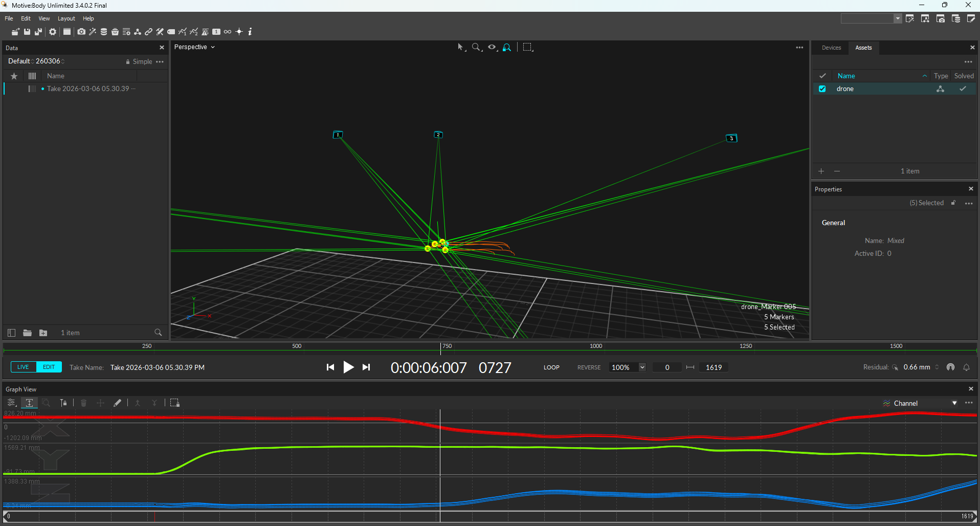Switch to LIVE mode

24,367
